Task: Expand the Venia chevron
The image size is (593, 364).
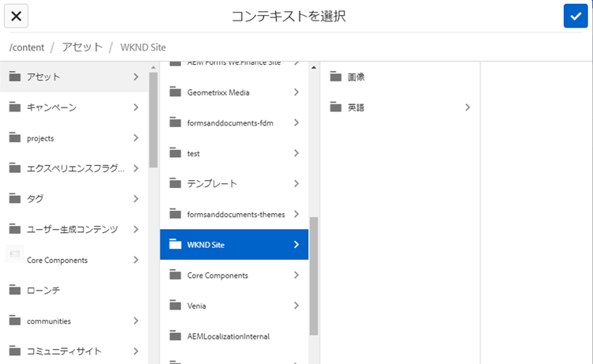Action: point(296,306)
